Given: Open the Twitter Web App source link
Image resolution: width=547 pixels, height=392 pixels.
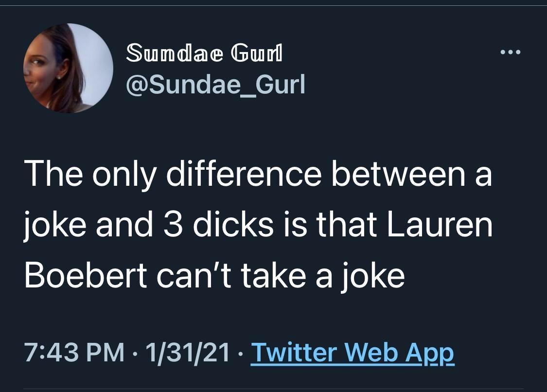Looking at the screenshot, I should tap(352, 353).
